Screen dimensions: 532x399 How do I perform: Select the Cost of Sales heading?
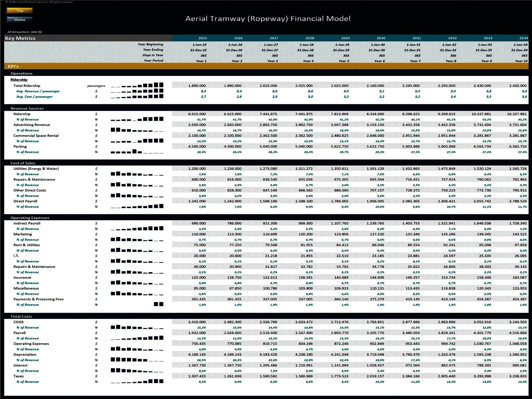pos(23,163)
